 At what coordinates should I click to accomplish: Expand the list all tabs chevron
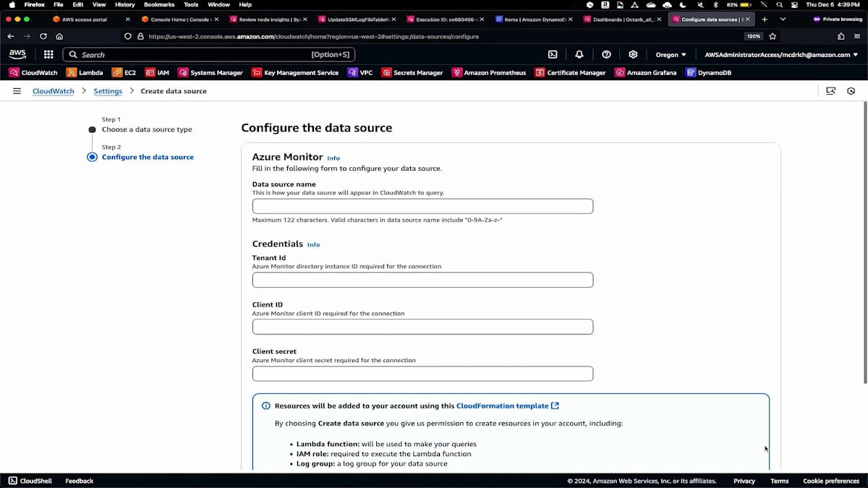[783, 20]
